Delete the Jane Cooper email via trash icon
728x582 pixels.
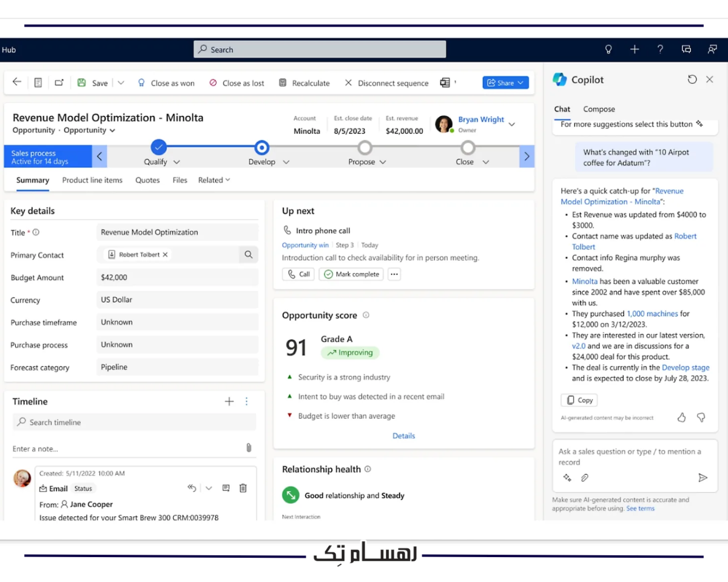(243, 488)
